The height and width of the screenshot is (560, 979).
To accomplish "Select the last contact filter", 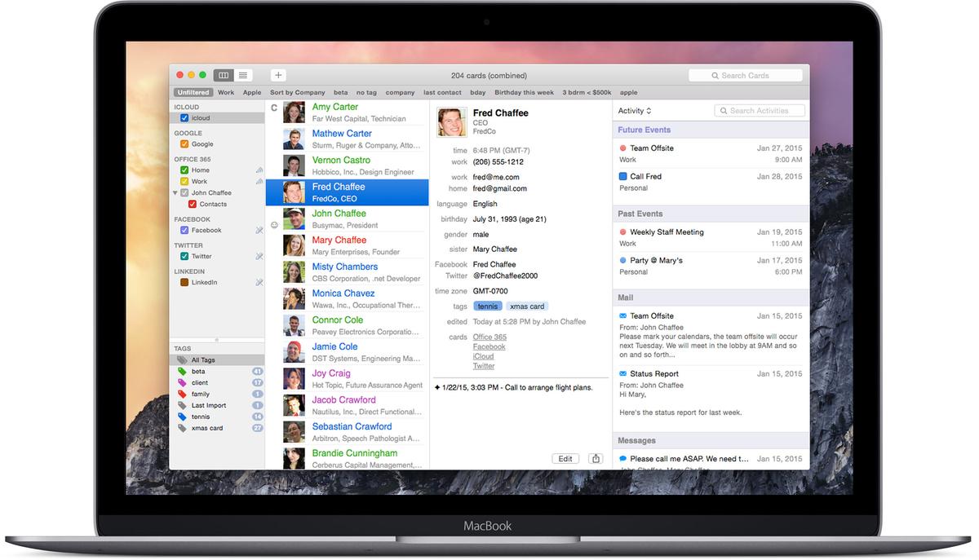I will [x=442, y=93].
